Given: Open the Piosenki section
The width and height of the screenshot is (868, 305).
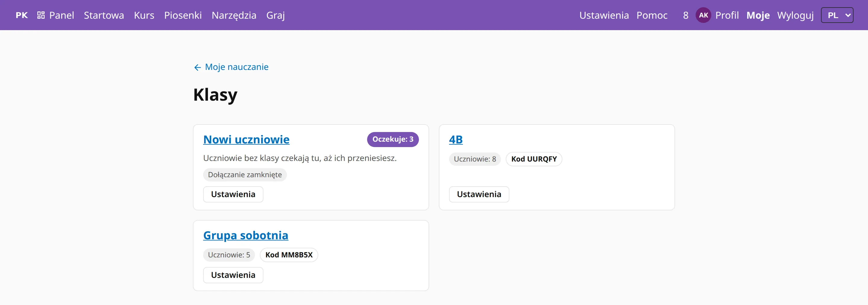Looking at the screenshot, I should (x=183, y=15).
